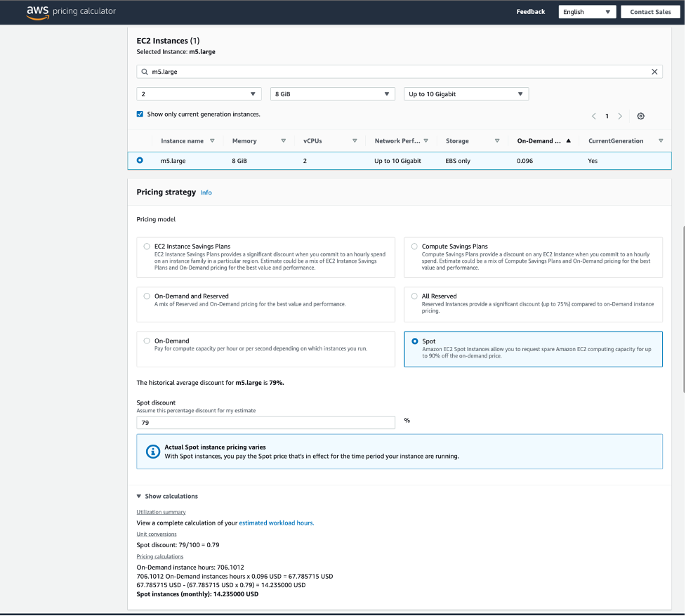Select the Spot pricing model

click(415, 341)
